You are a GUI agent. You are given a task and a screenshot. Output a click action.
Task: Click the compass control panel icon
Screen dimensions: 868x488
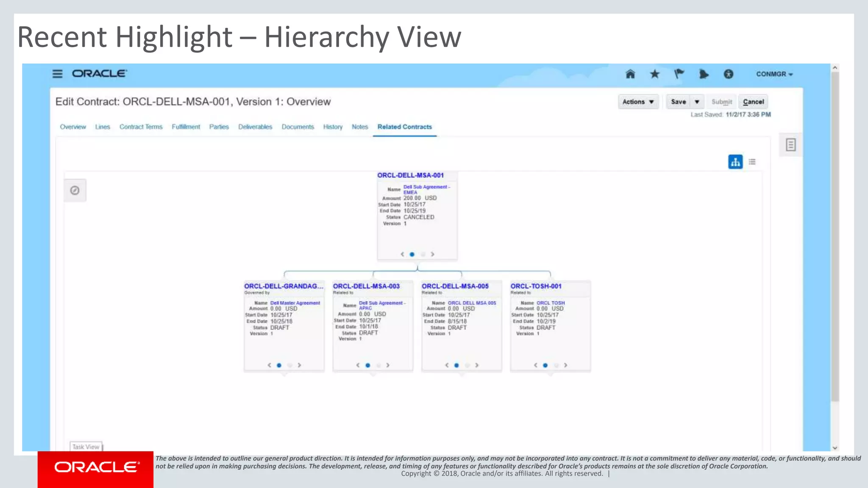pyautogui.click(x=75, y=190)
